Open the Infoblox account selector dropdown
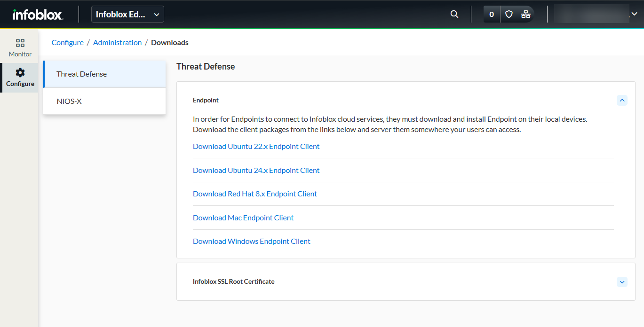Viewport: 644px width, 327px height. point(127,14)
